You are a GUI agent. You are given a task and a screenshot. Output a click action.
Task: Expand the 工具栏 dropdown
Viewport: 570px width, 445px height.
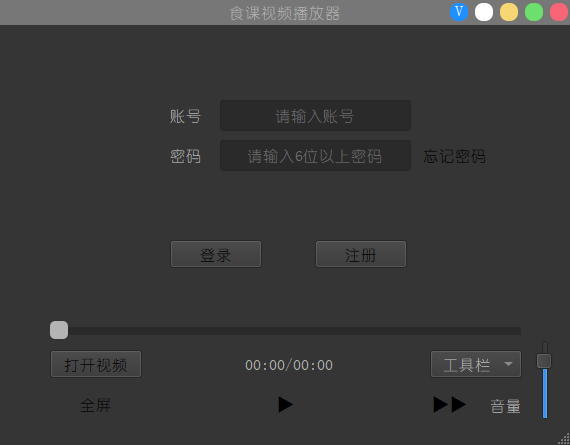tap(476, 364)
